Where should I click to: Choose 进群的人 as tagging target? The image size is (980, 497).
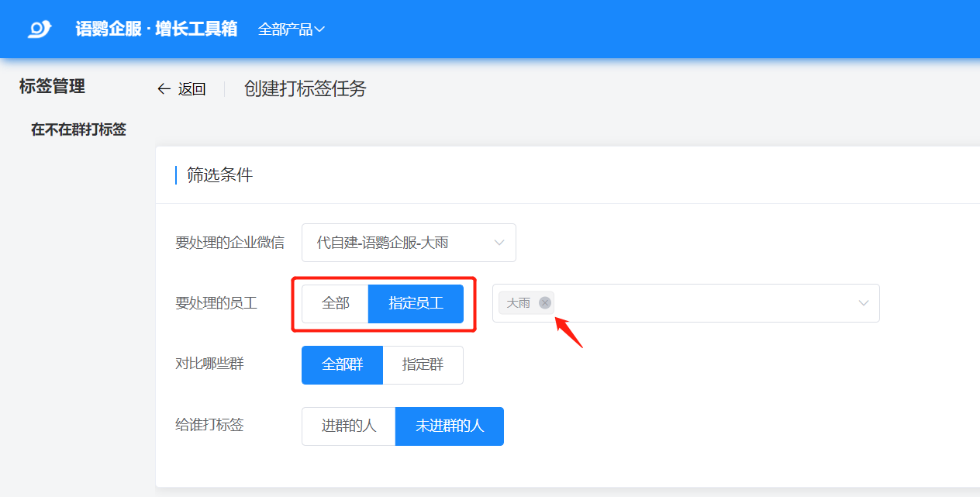pos(348,426)
